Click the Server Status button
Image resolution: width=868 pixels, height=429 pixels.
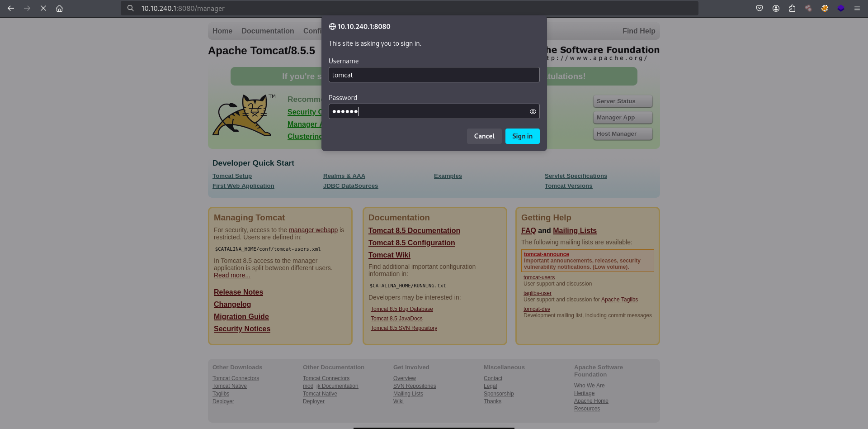tap(623, 101)
